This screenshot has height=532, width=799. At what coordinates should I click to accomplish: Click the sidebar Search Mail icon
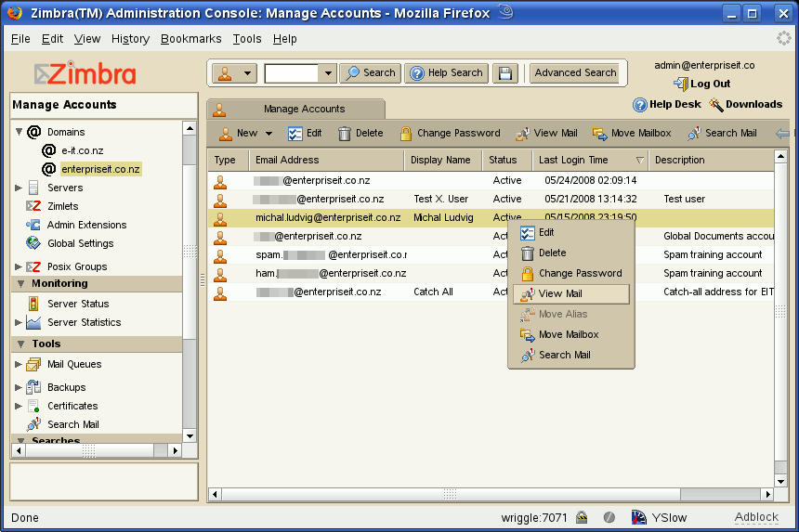(33, 424)
